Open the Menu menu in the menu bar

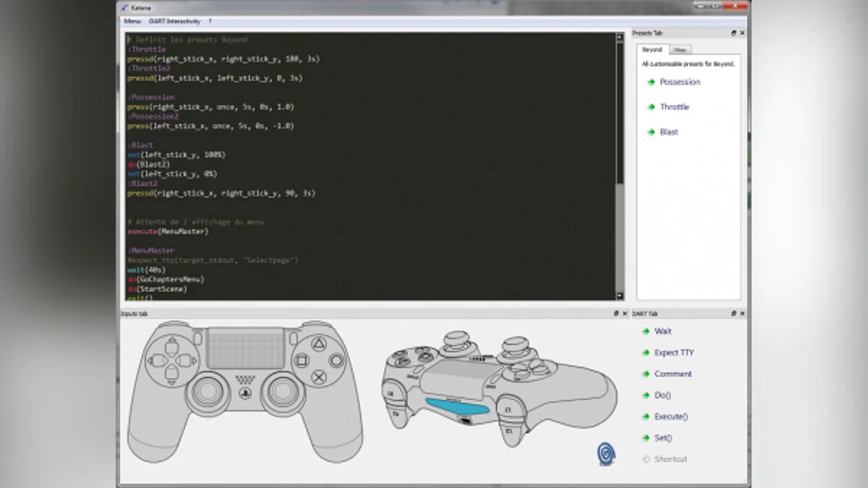pos(132,22)
